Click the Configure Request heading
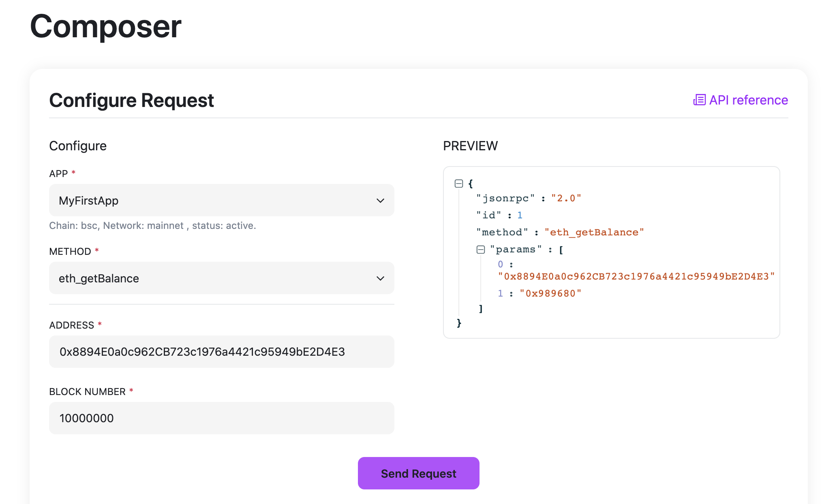The width and height of the screenshot is (835, 504). click(131, 100)
